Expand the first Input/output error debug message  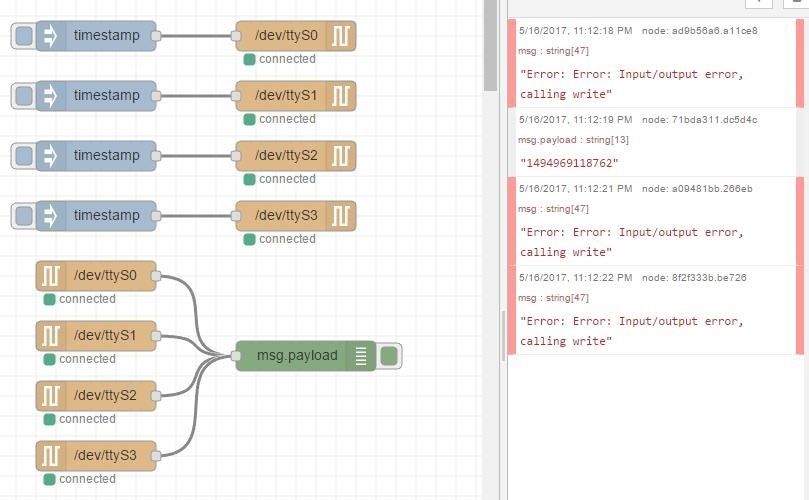pyautogui.click(x=631, y=84)
